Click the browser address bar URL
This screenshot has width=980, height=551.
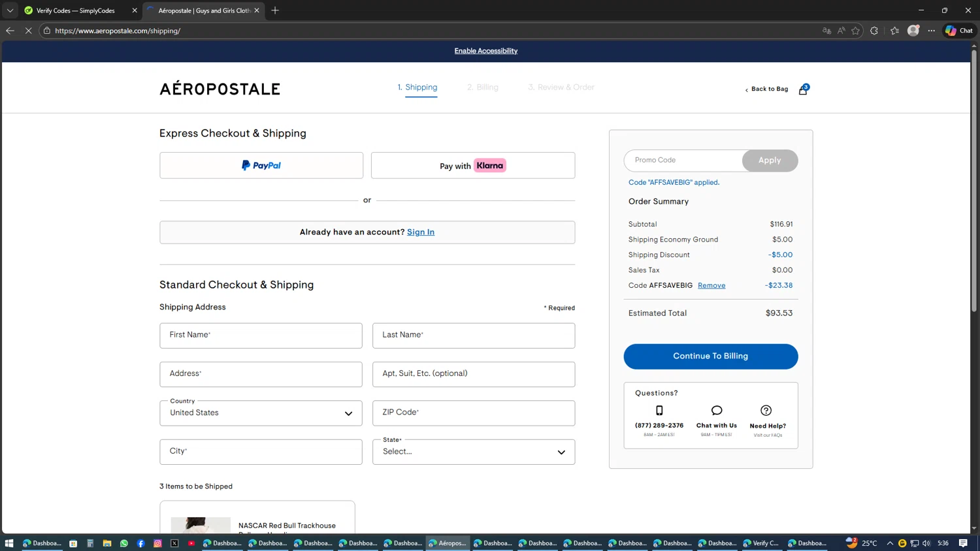point(118,31)
